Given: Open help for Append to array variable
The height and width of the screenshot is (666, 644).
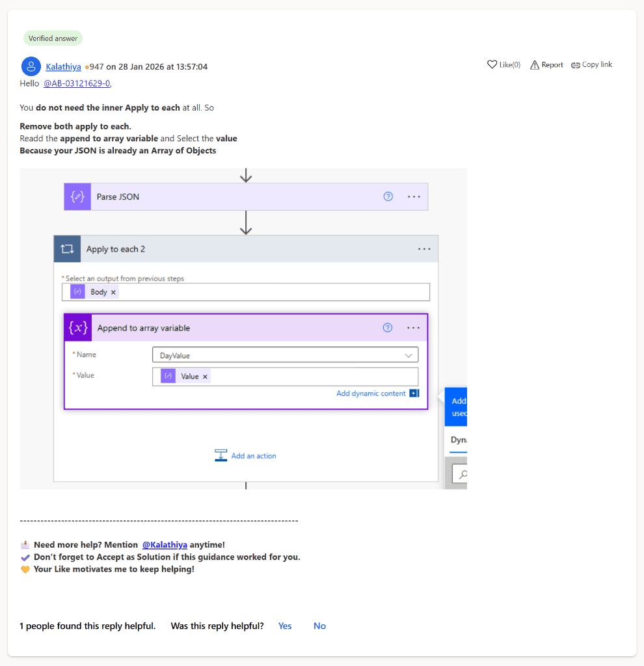Looking at the screenshot, I should click(x=388, y=328).
